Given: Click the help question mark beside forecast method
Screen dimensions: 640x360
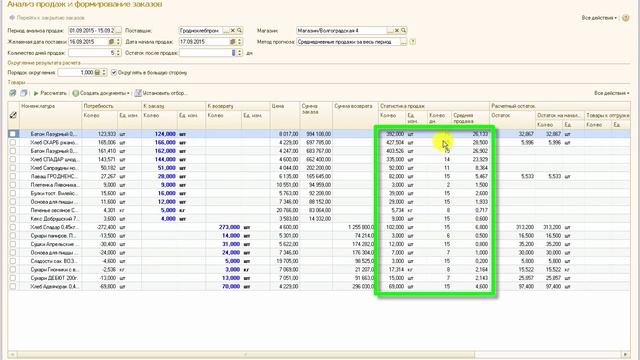Looking at the screenshot, I should (x=413, y=42).
